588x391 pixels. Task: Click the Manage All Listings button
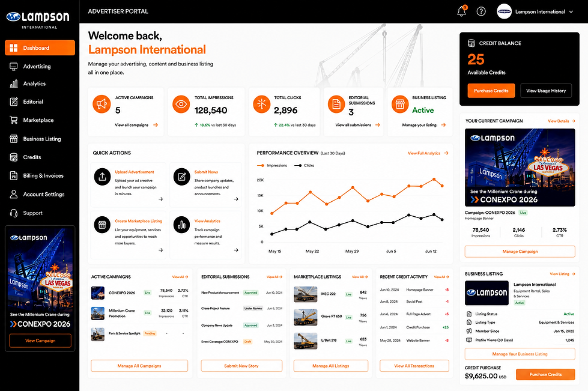331,366
